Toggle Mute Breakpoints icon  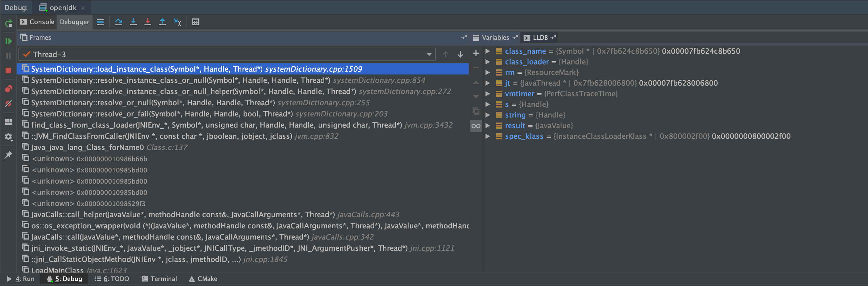coord(8,104)
